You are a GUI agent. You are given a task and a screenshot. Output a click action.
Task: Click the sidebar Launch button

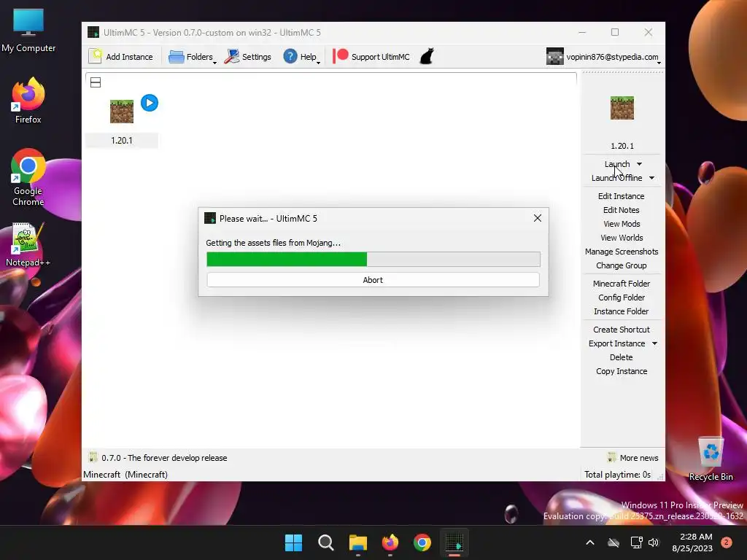(617, 164)
